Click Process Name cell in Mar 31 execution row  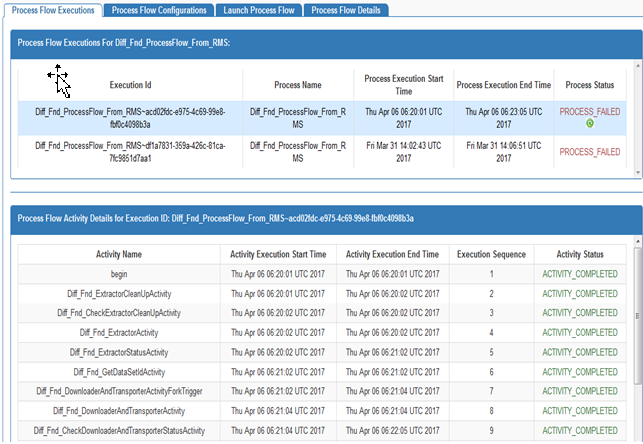coord(298,152)
